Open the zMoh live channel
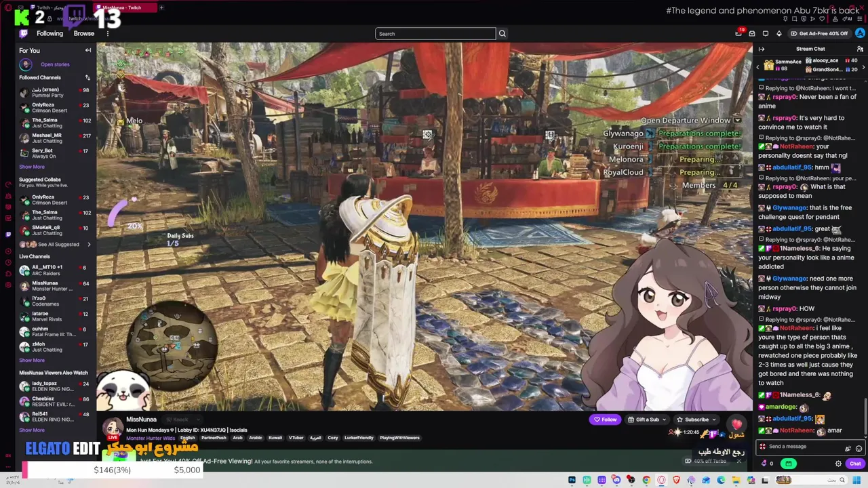This screenshot has width=868, height=488. (54, 346)
